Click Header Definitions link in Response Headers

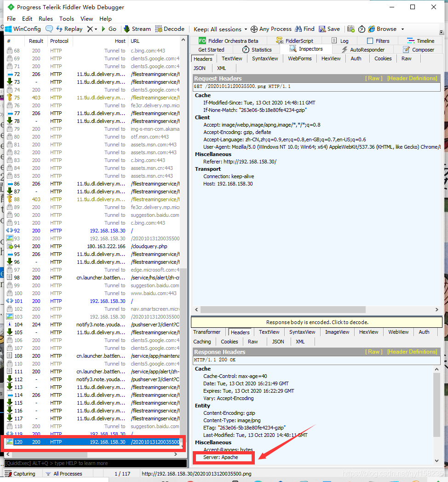coord(412,352)
